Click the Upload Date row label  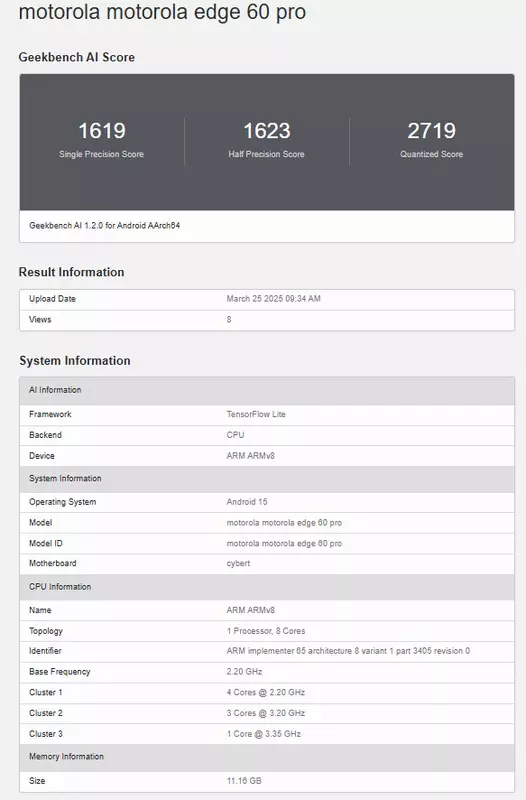pos(52,299)
